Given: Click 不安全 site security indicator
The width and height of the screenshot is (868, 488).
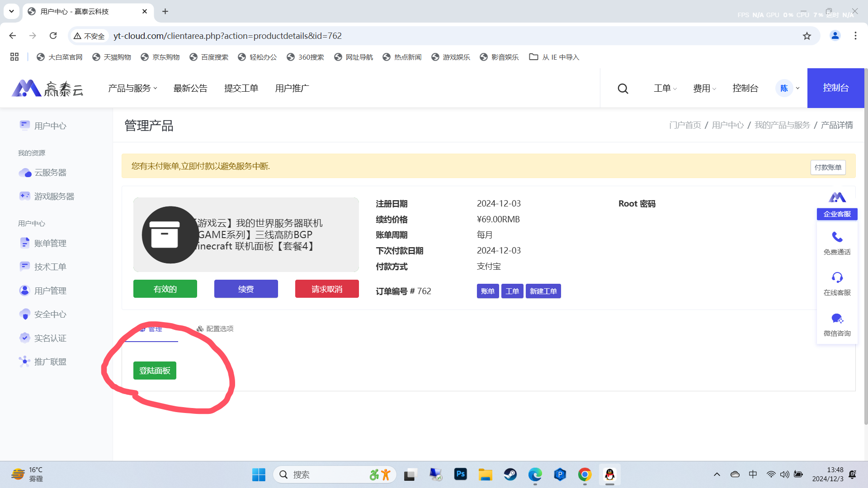Looking at the screenshot, I should 90,36.
